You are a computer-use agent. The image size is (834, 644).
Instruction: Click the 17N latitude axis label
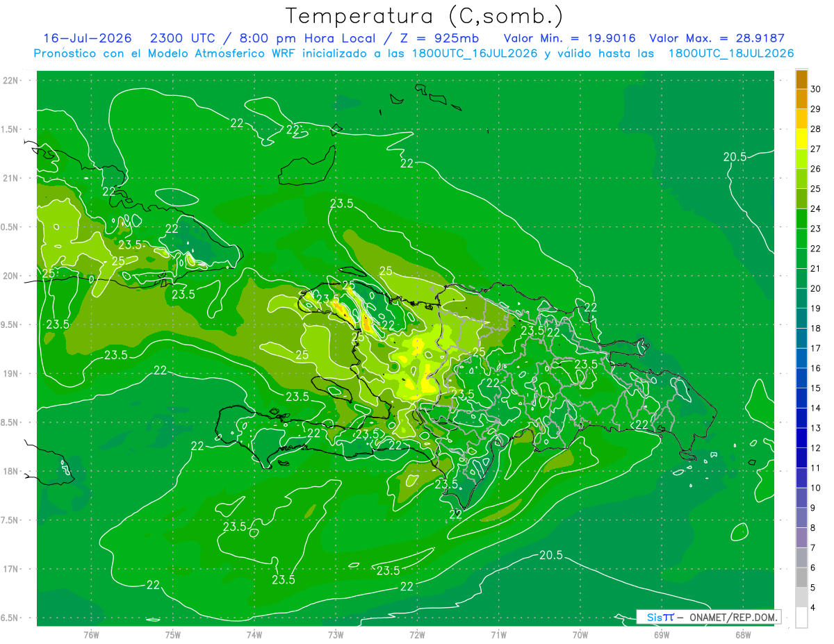[11, 569]
